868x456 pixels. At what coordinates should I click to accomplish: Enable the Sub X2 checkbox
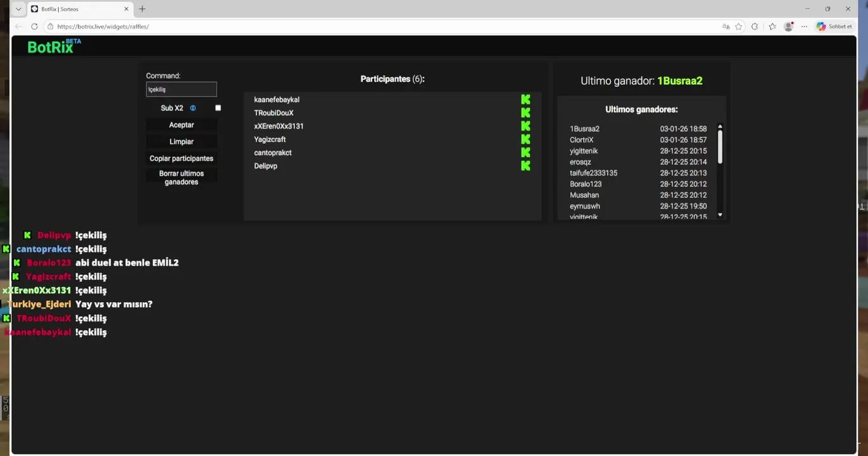click(218, 108)
